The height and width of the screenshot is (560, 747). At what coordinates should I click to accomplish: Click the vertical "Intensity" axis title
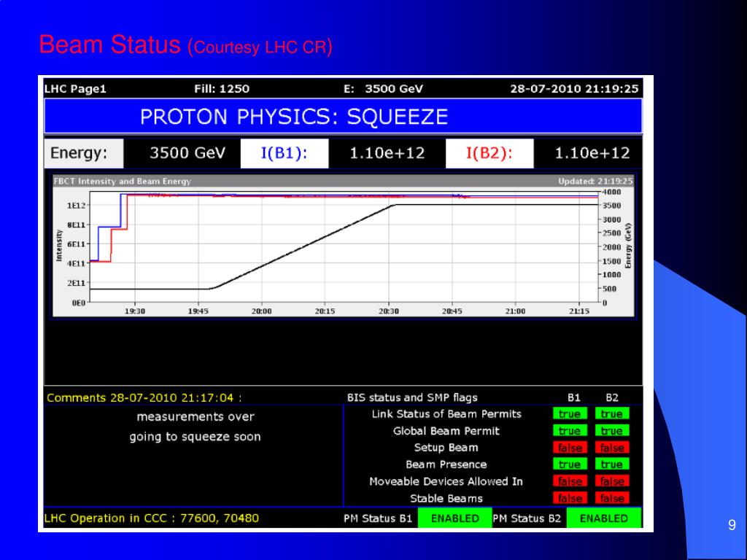pyautogui.click(x=59, y=245)
